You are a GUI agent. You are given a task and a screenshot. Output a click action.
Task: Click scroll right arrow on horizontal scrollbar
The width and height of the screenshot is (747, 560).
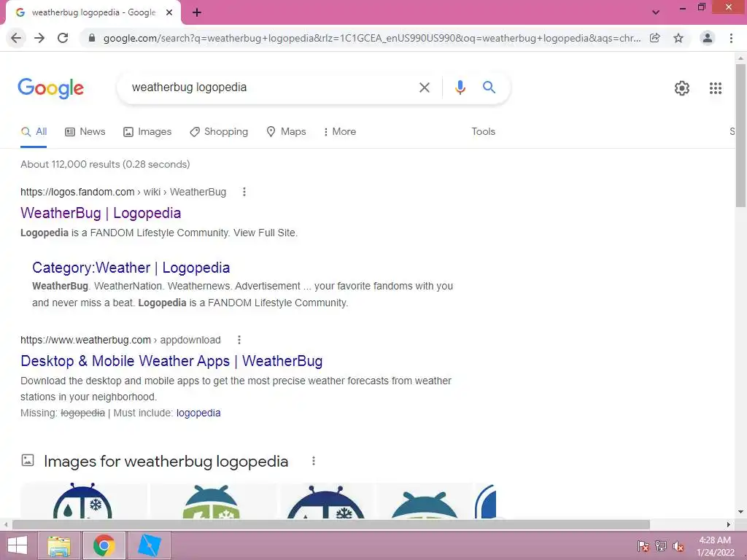[x=729, y=524]
